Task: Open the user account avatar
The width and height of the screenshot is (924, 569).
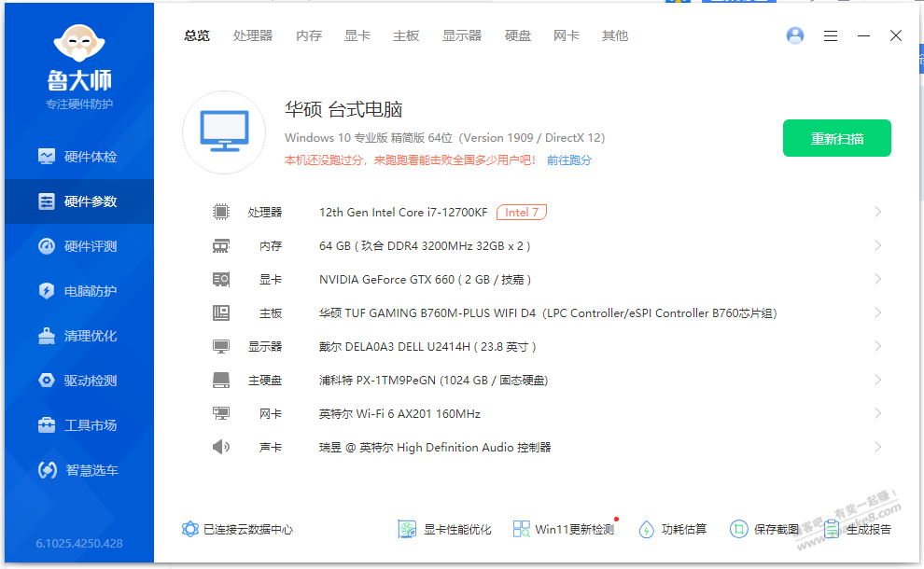Action: pyautogui.click(x=795, y=36)
